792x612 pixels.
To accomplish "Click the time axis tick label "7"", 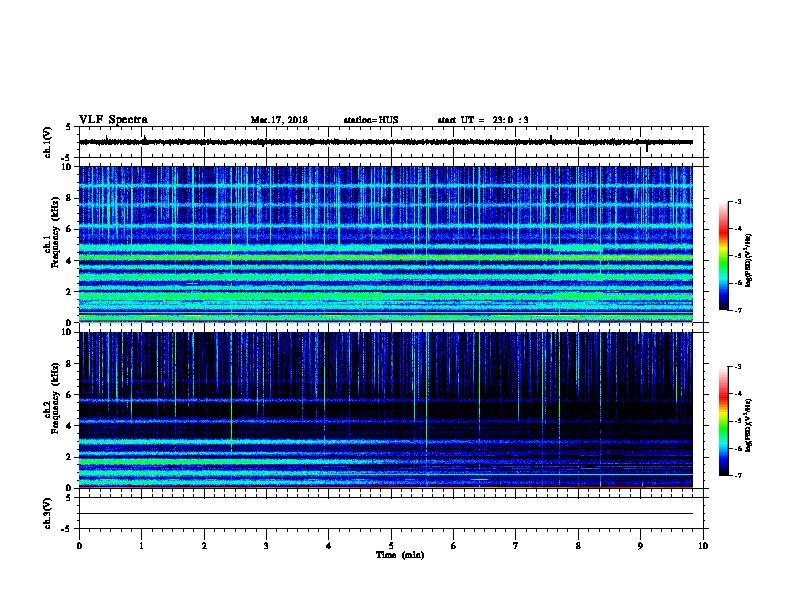I will [516, 546].
